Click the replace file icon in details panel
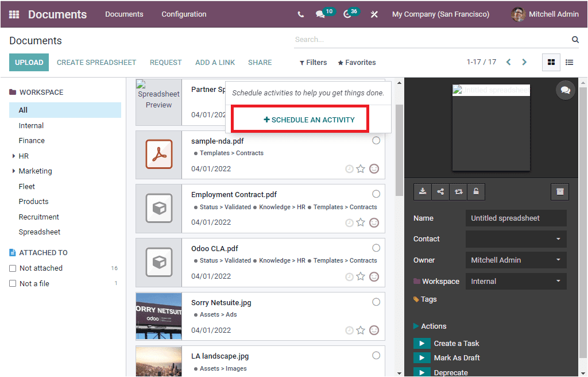The width and height of the screenshot is (588, 377). coord(458,192)
